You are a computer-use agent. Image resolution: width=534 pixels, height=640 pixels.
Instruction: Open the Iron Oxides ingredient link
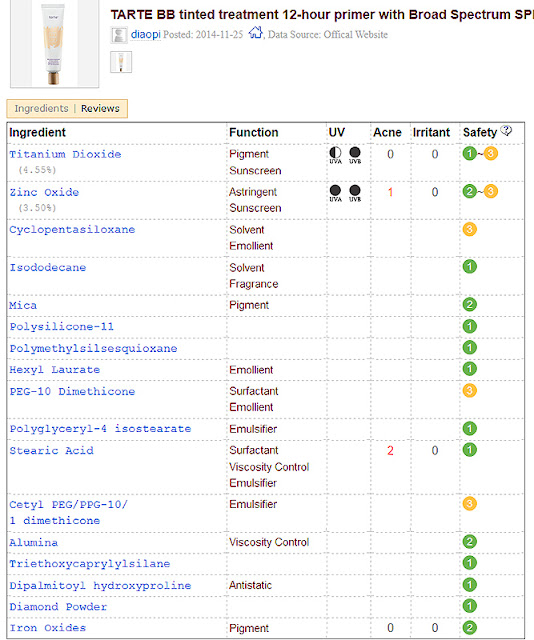(x=48, y=628)
